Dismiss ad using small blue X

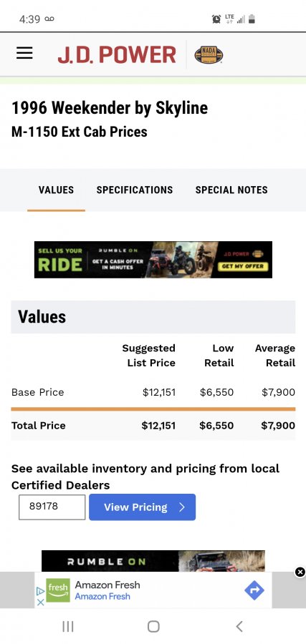click(40, 602)
